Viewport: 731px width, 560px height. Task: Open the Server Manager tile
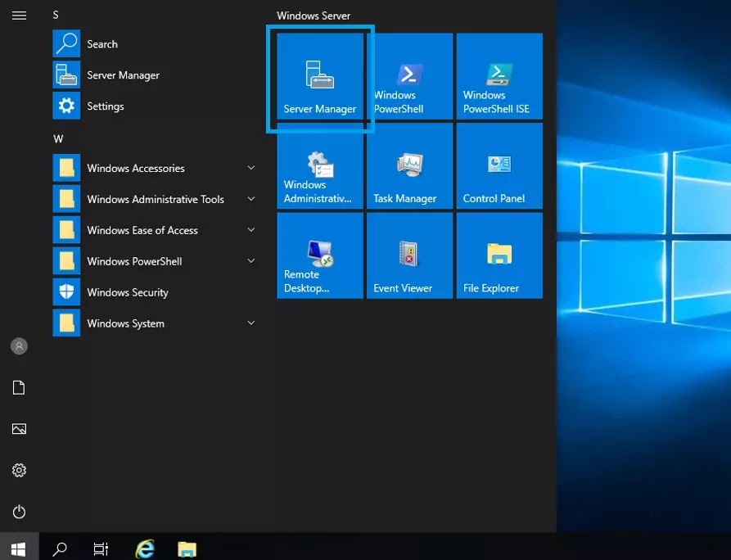coord(320,76)
